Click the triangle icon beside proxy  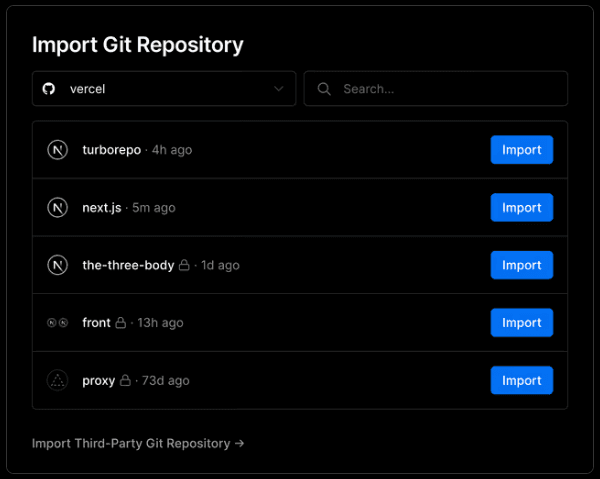point(57,381)
